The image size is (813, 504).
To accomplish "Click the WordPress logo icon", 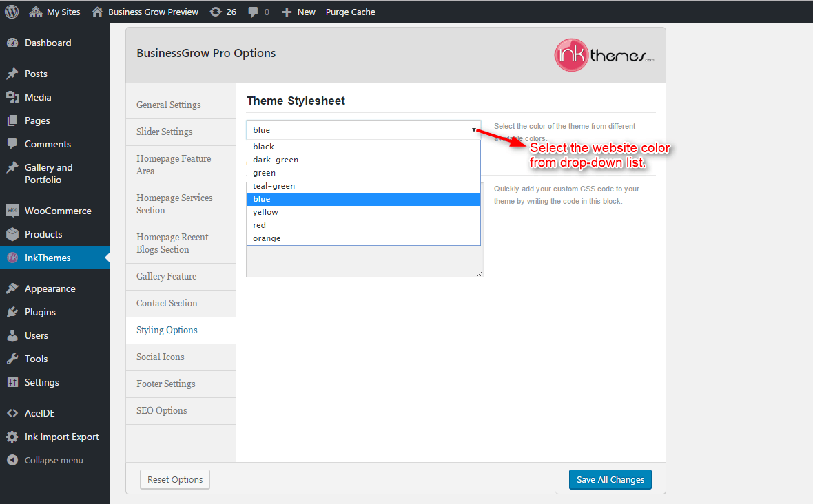I will point(12,12).
